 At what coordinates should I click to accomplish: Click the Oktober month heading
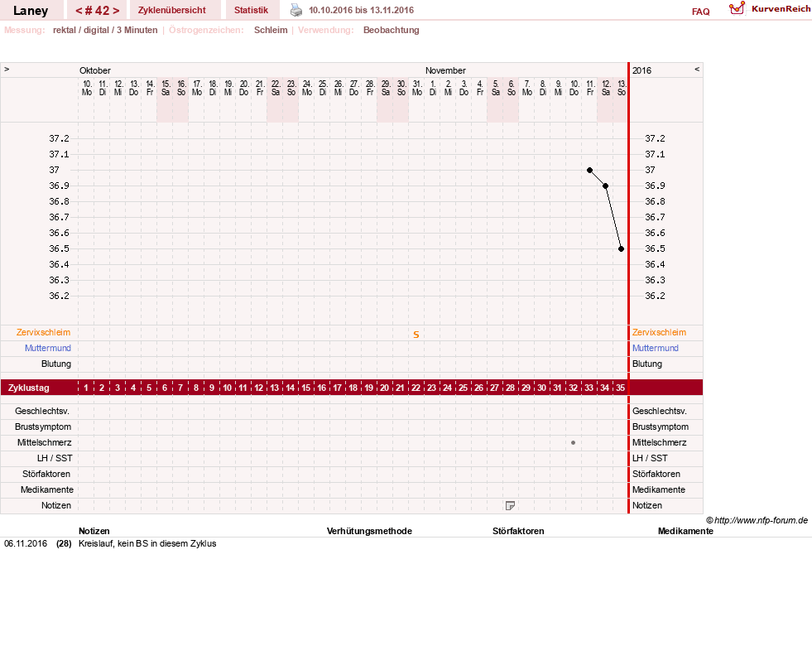pos(94,70)
